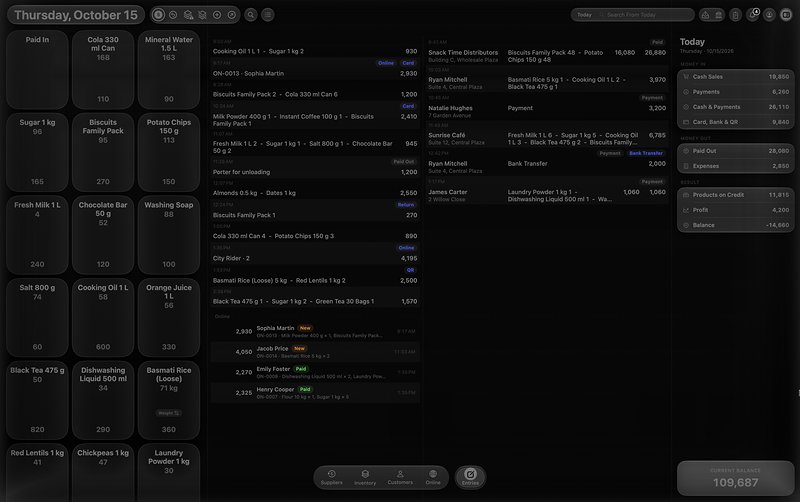Viewport: 800px width, 502px height.
Task: Switch to the Customers tab
Action: (x=400, y=478)
